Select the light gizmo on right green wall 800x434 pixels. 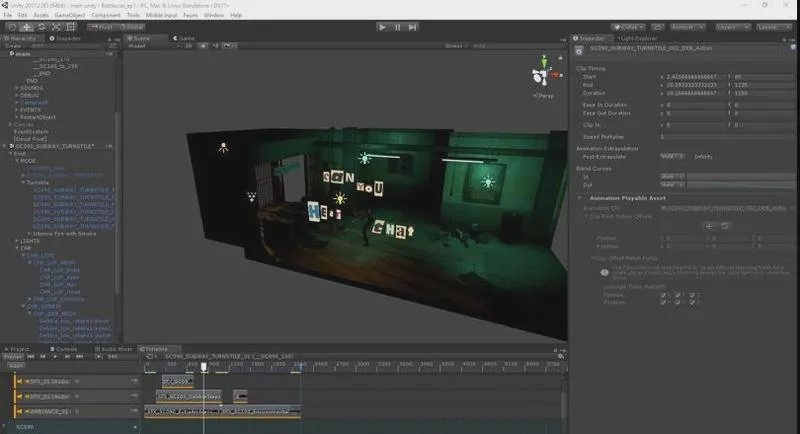(x=488, y=182)
